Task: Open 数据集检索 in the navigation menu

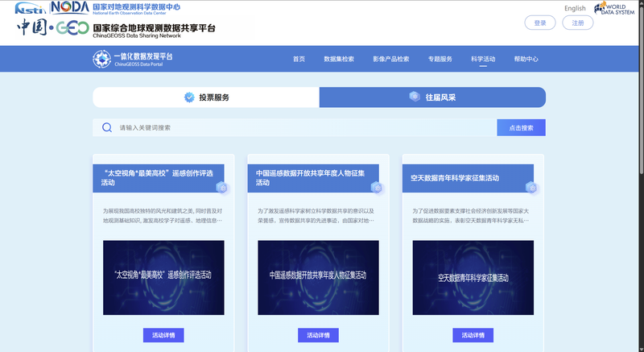Action: click(339, 59)
